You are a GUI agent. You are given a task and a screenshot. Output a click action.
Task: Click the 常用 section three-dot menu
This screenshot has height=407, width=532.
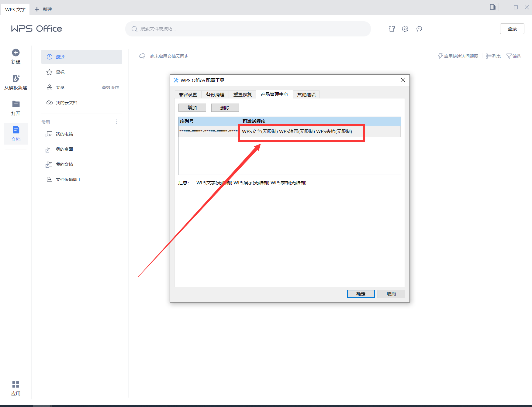[117, 122]
